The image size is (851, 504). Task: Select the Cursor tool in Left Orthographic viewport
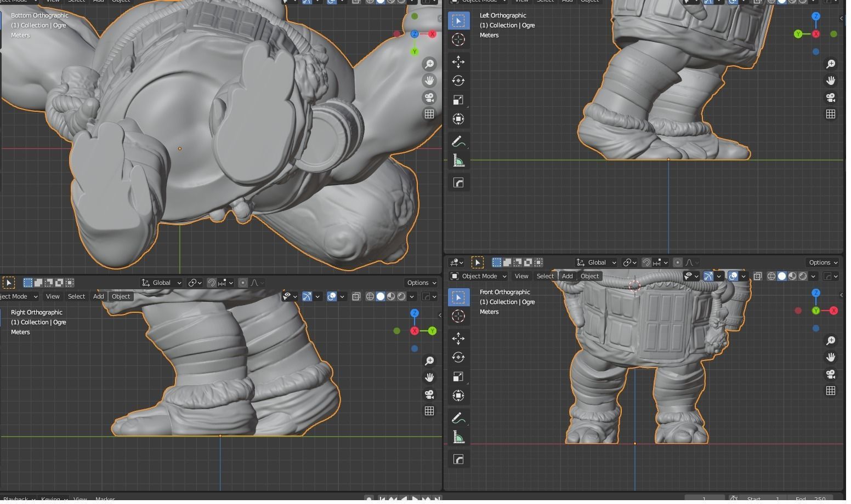click(x=458, y=39)
